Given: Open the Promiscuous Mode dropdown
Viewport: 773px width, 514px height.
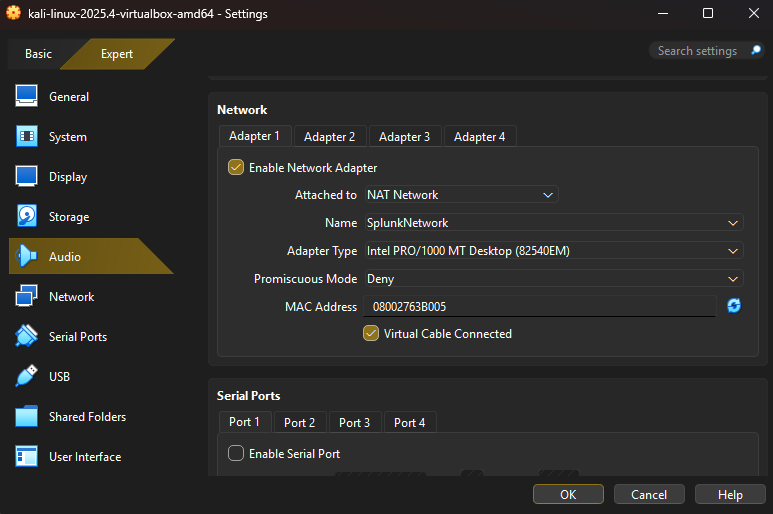Looking at the screenshot, I should 554,279.
